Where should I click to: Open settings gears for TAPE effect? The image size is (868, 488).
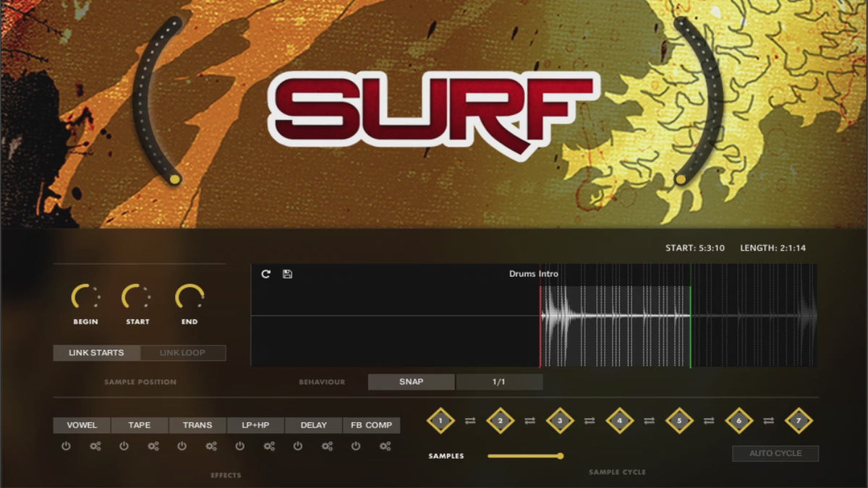153,446
